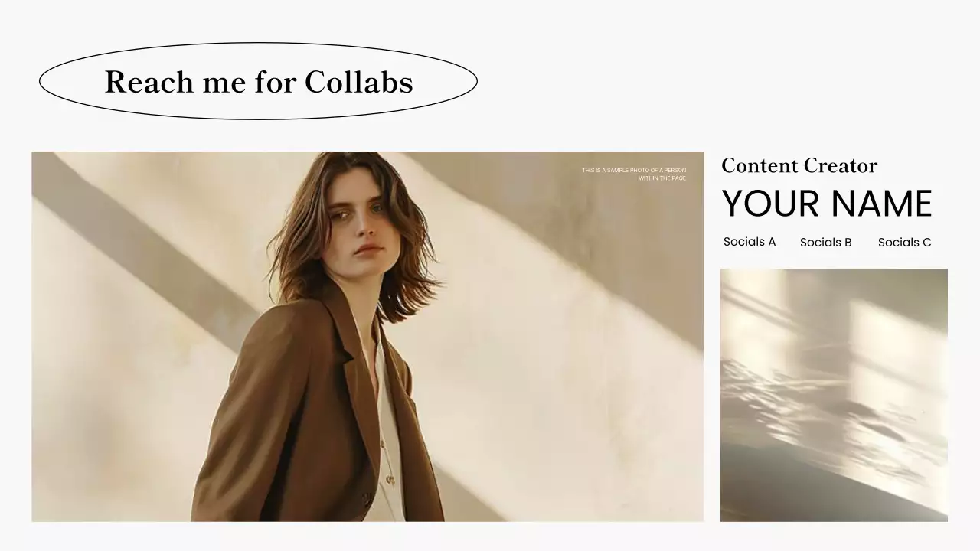
Task: Open the Socials C link
Action: point(905,243)
